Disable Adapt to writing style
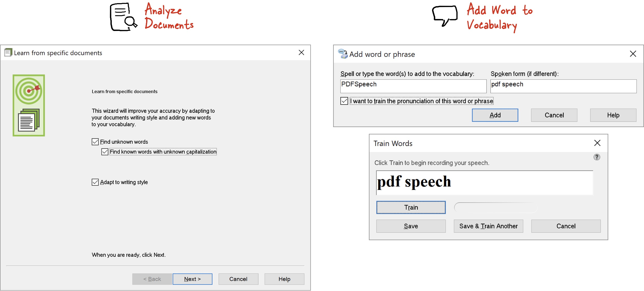The image size is (644, 291). coord(95,182)
